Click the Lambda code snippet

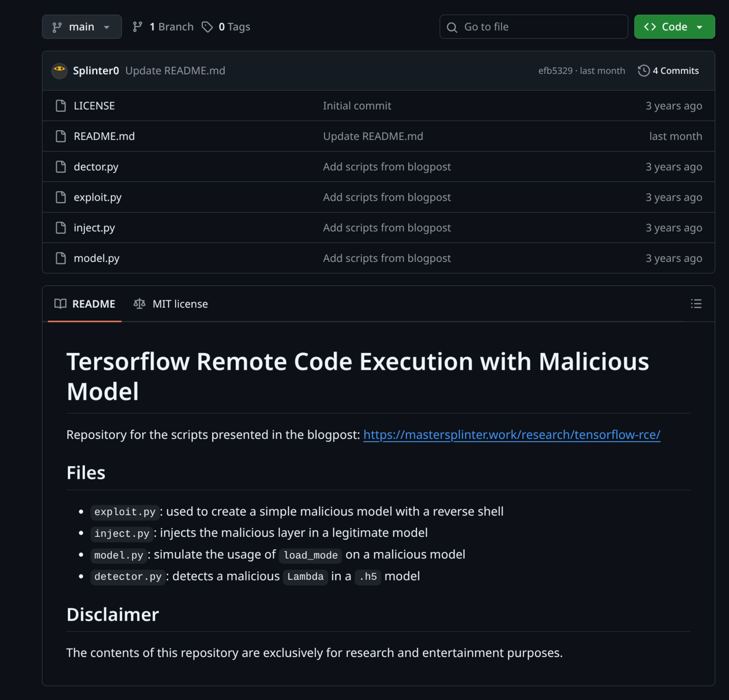306,577
